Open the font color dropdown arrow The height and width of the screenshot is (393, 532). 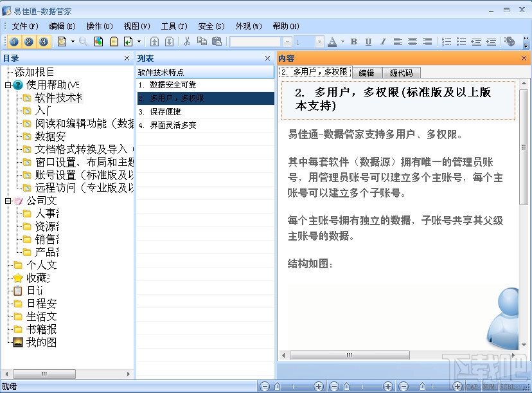click(342, 42)
